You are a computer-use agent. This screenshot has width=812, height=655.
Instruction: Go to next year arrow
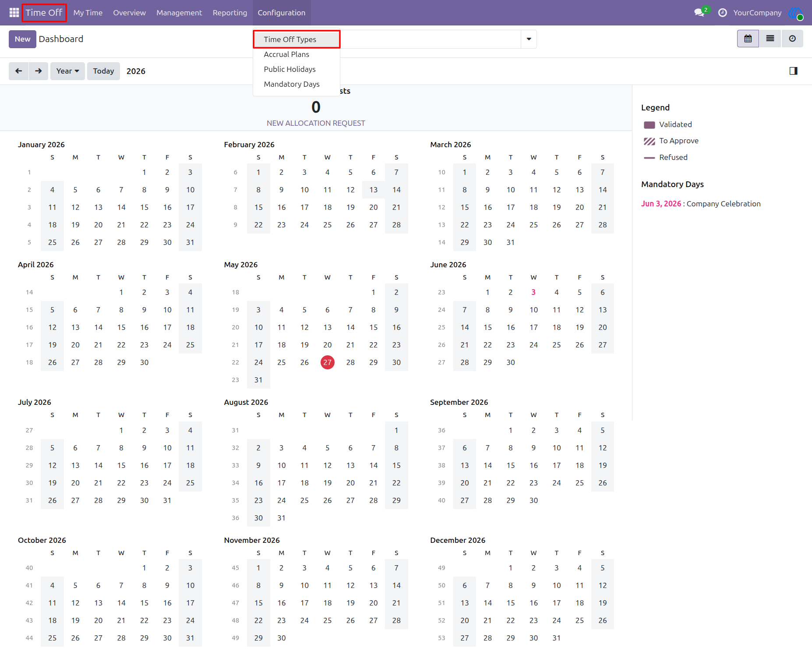pyautogui.click(x=39, y=71)
